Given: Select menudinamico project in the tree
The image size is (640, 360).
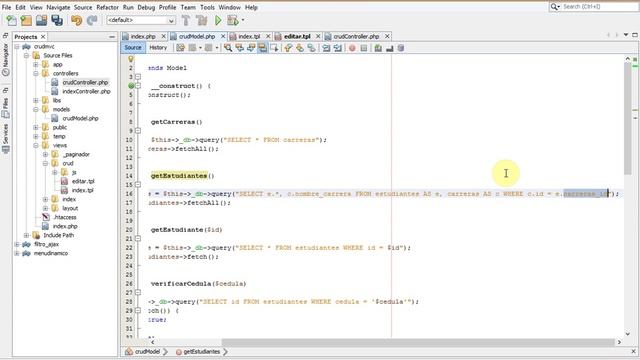Looking at the screenshot, I should 51,253.
